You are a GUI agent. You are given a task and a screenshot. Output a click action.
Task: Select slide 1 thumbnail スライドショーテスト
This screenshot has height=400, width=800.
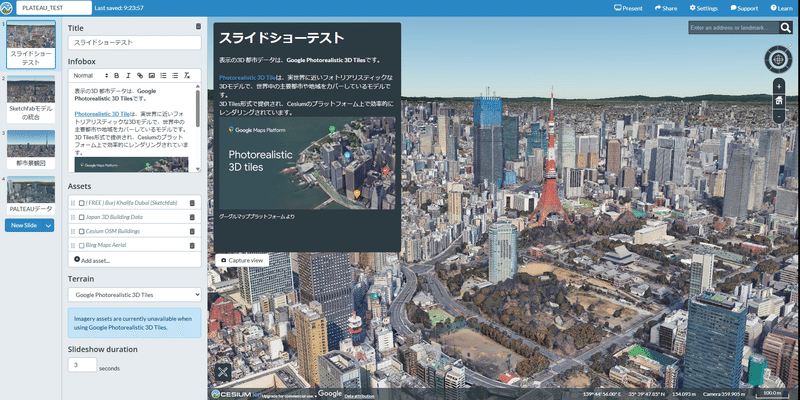click(31, 45)
